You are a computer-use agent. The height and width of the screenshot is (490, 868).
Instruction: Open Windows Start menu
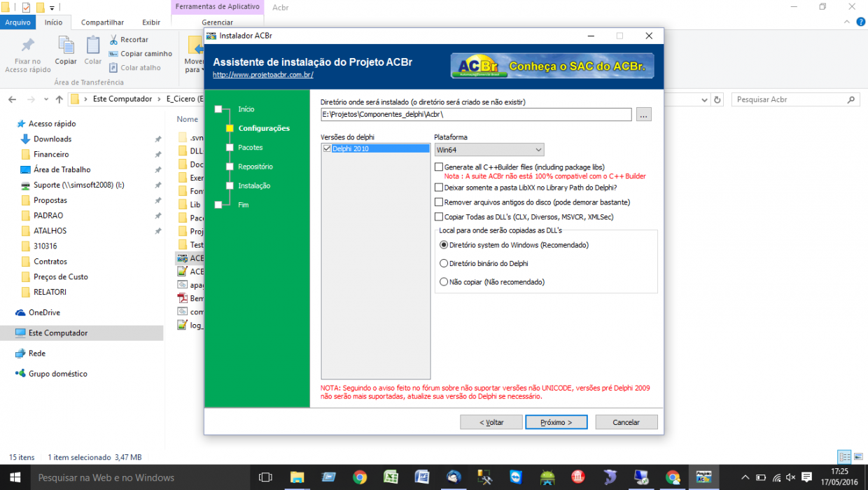click(15, 477)
